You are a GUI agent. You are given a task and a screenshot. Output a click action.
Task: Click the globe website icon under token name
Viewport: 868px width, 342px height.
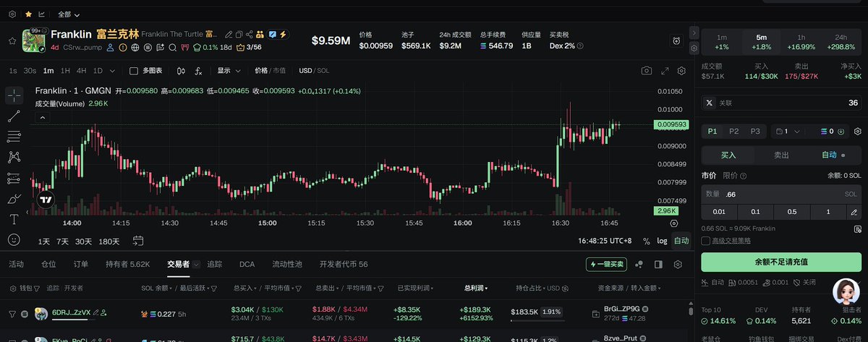135,48
